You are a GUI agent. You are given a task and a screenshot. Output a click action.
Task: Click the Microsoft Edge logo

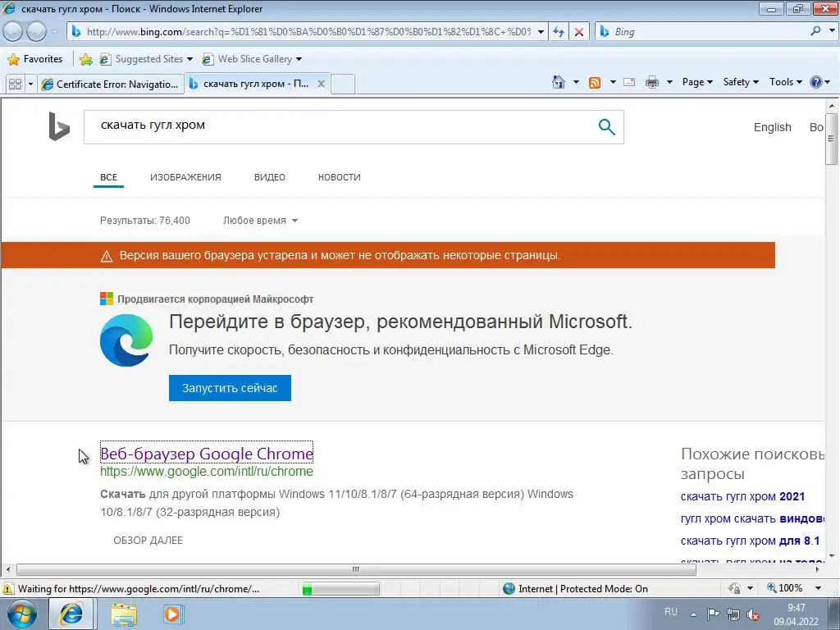point(126,340)
